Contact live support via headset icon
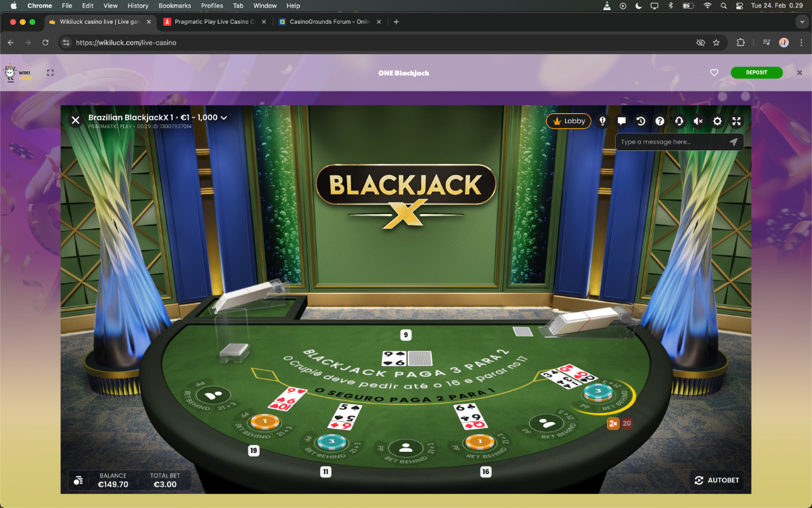The width and height of the screenshot is (812, 508). 679,121
